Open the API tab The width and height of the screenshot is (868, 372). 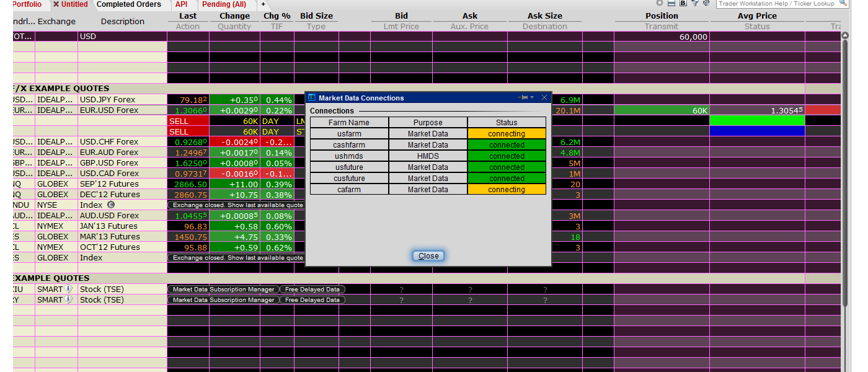tap(181, 4)
